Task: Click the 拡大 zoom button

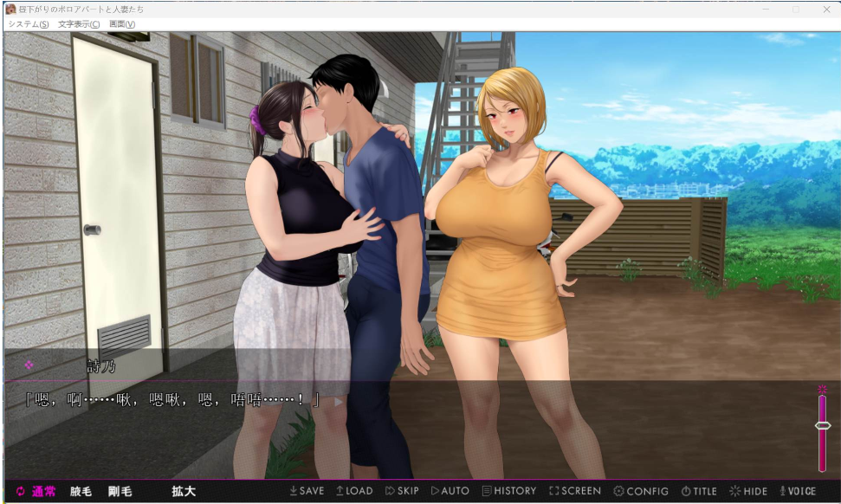Action: tap(184, 491)
